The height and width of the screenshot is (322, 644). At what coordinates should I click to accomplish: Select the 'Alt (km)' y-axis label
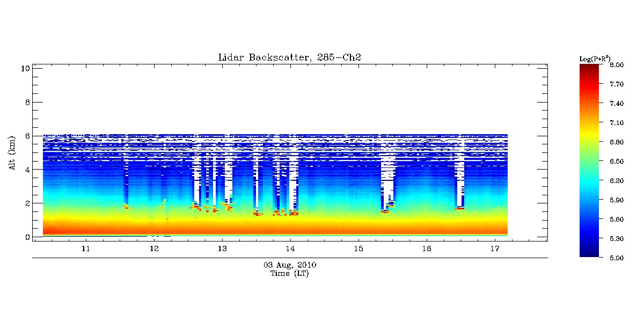(12, 153)
